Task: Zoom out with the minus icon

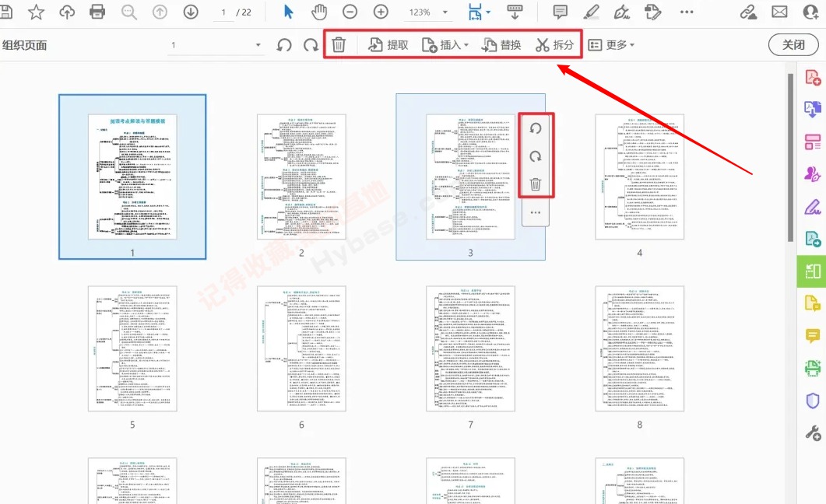Action: [x=350, y=12]
